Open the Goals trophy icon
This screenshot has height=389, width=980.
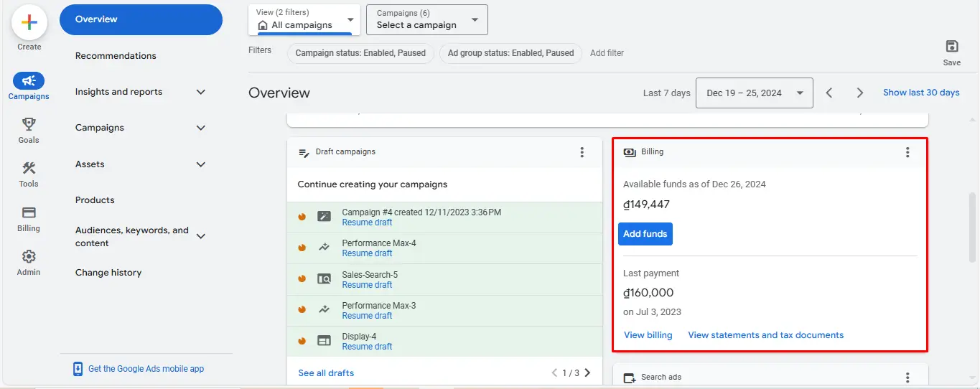pos(29,124)
